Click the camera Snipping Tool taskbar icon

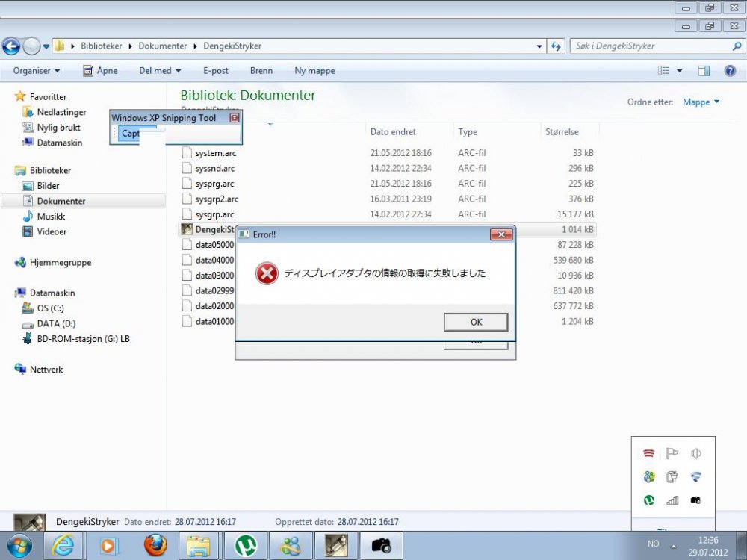[x=382, y=545]
